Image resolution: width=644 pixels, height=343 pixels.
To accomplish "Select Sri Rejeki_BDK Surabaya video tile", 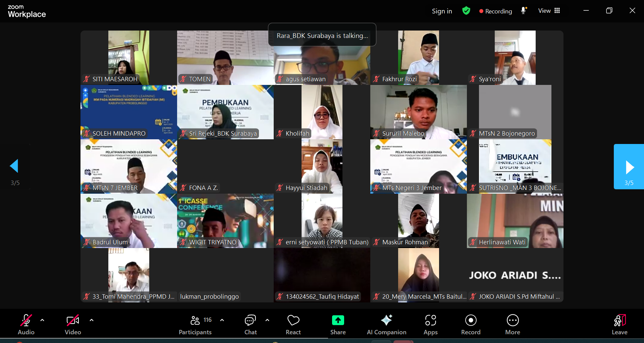I will 225,112.
